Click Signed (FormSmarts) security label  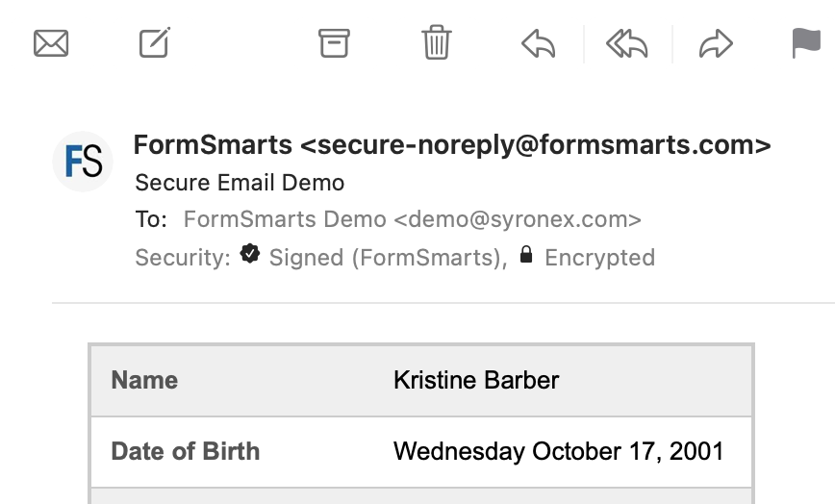click(388, 258)
